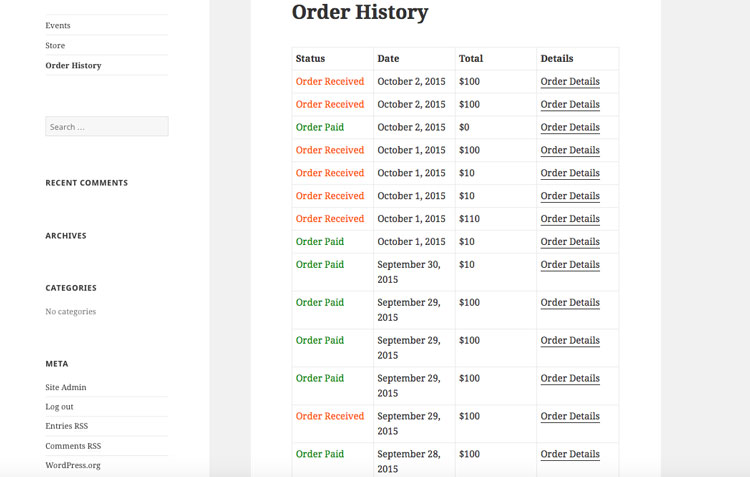
Task: Open the Events menu item
Action: [58, 25]
